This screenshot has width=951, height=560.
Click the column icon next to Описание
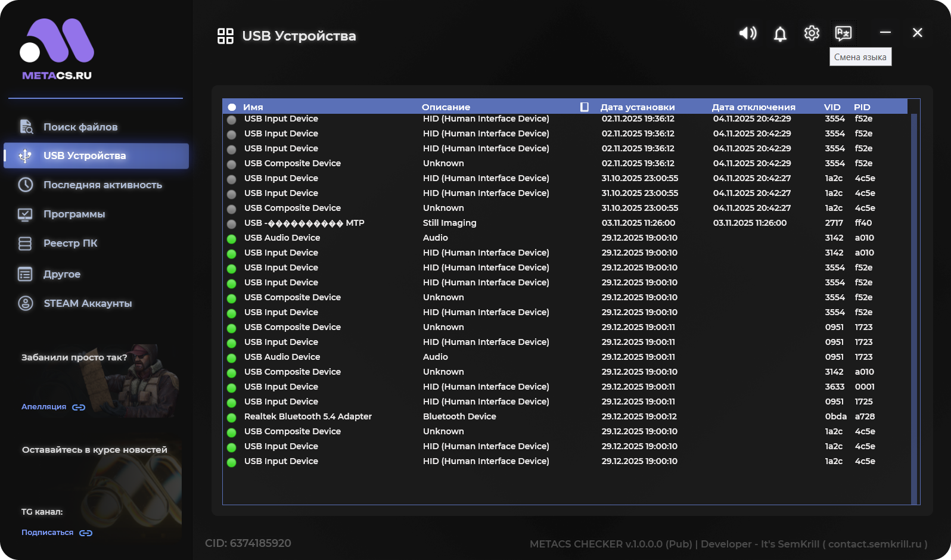(x=584, y=107)
